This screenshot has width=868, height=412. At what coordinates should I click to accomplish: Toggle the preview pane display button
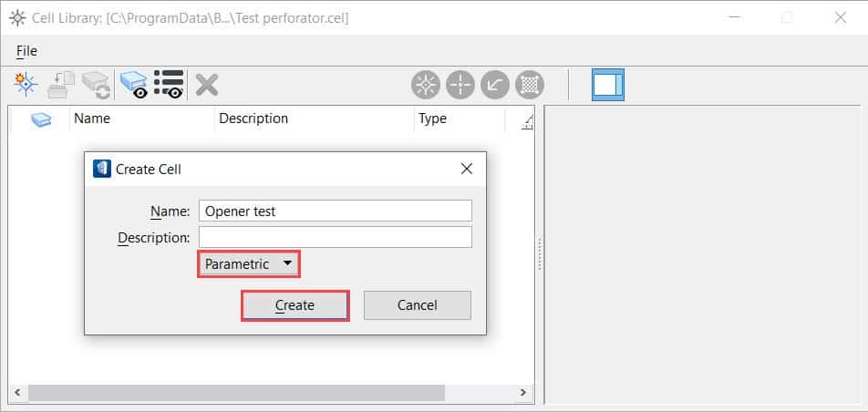click(x=607, y=85)
